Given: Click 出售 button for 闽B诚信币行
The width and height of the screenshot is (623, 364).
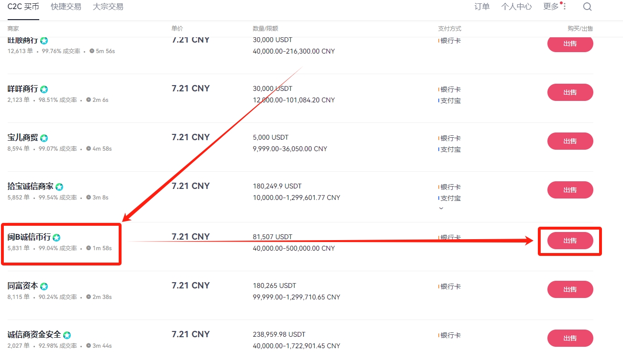Looking at the screenshot, I should pos(570,241).
